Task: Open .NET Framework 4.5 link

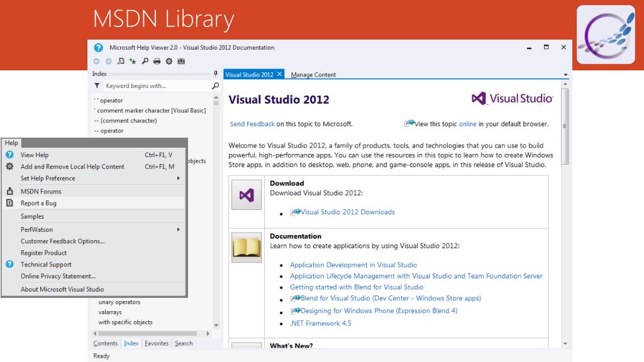Action: click(320, 323)
